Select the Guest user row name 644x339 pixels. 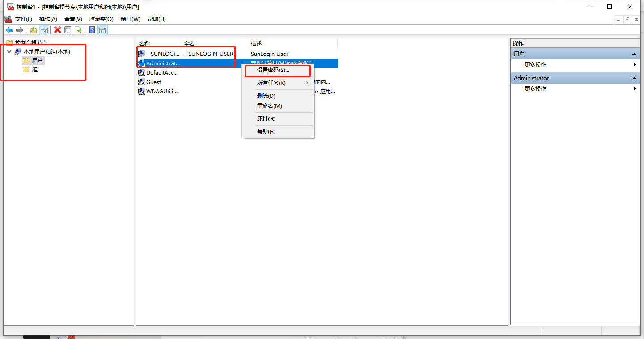[154, 82]
